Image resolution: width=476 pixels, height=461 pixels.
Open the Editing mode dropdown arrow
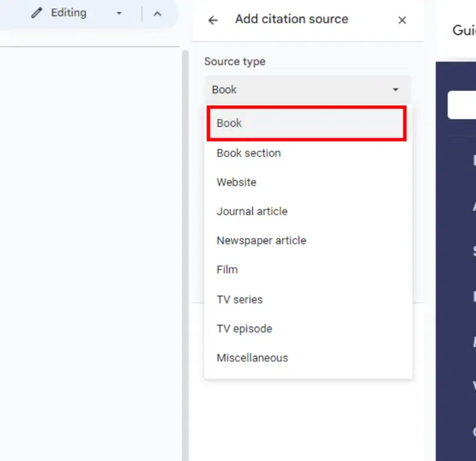[120, 13]
